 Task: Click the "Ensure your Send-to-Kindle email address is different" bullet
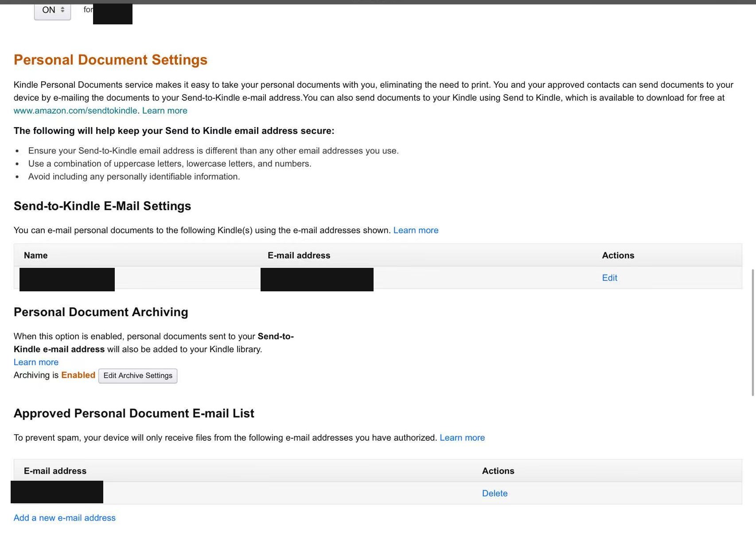tap(213, 151)
